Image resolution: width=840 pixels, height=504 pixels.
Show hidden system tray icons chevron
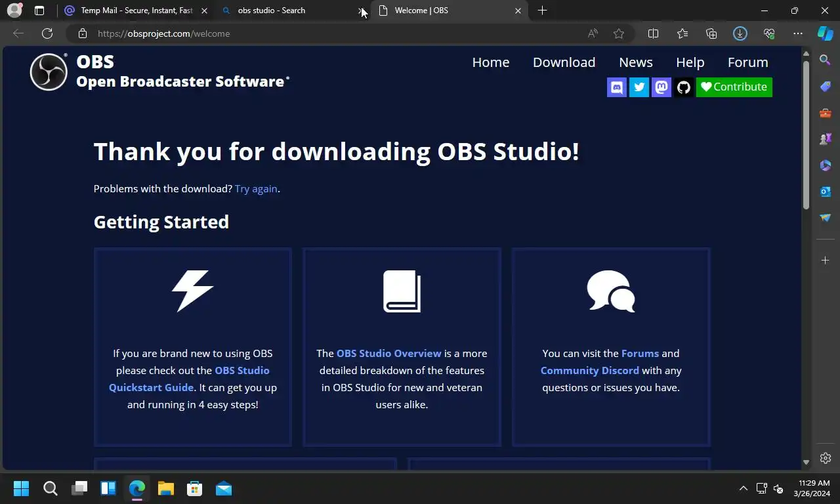744,488
